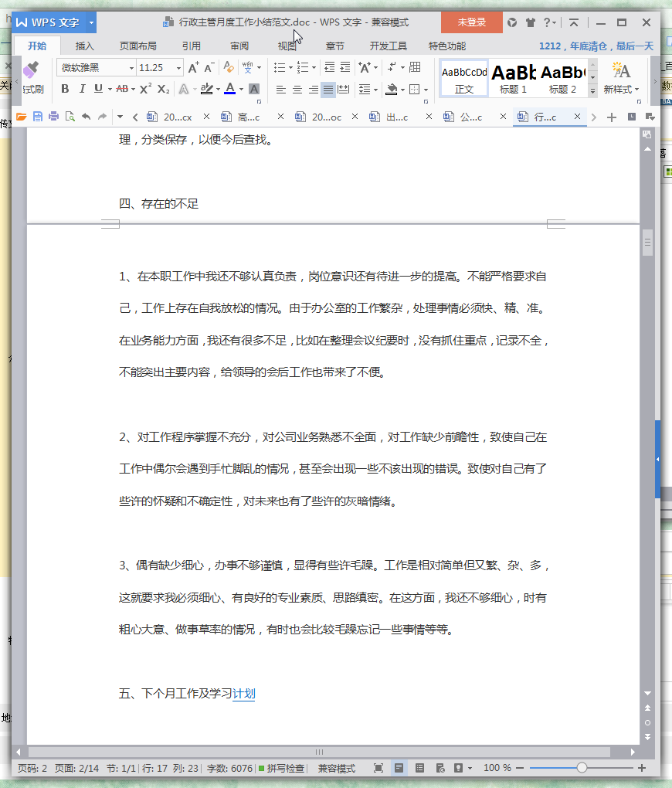
Task: Toggle italic formatting
Action: click(x=82, y=89)
